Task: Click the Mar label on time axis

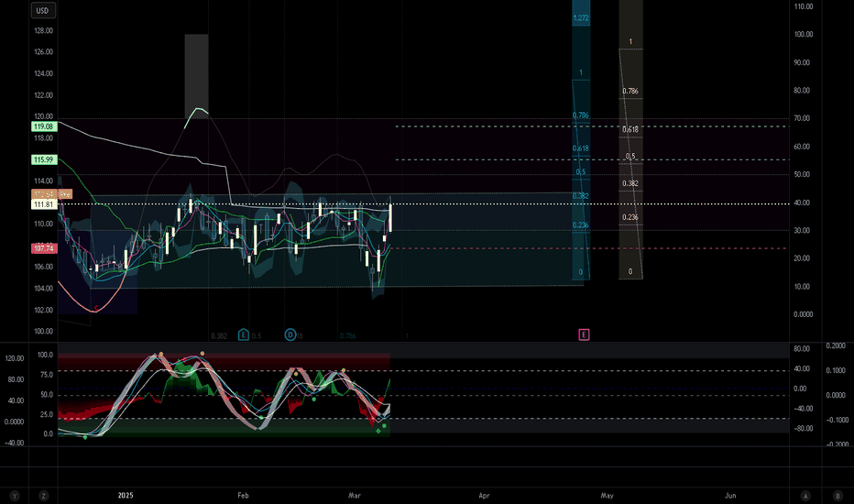Action: [x=354, y=495]
